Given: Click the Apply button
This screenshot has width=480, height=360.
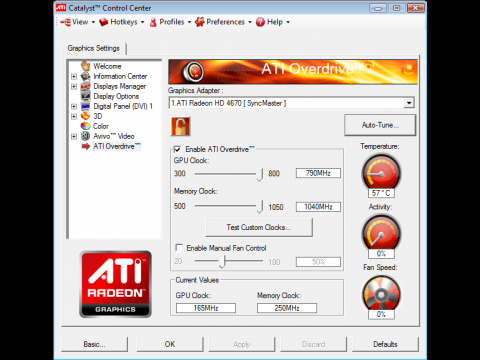Looking at the screenshot, I should (242, 344).
